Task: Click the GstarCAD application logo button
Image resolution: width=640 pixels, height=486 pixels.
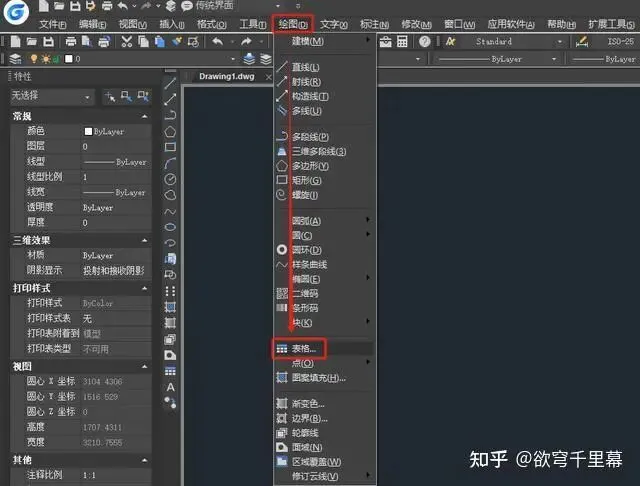Action: 16,11
